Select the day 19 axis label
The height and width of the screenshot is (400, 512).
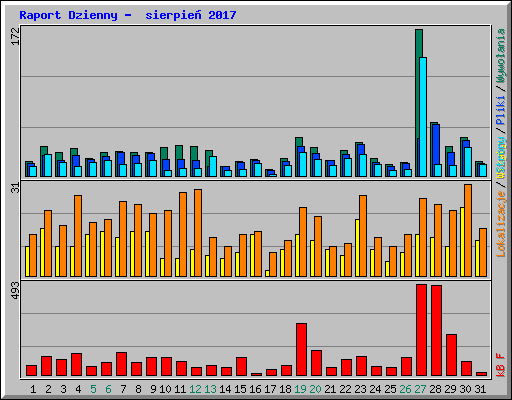(x=300, y=389)
